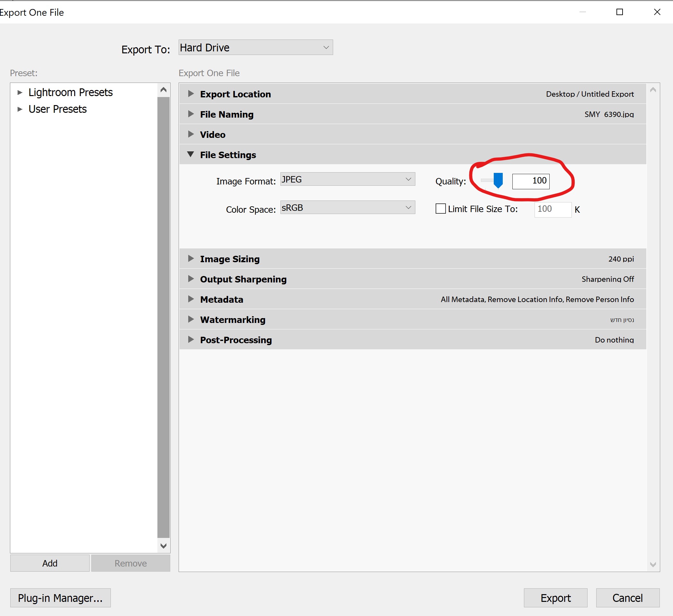This screenshot has height=616, width=673.
Task: Click the Quality value input field
Action: click(x=530, y=181)
